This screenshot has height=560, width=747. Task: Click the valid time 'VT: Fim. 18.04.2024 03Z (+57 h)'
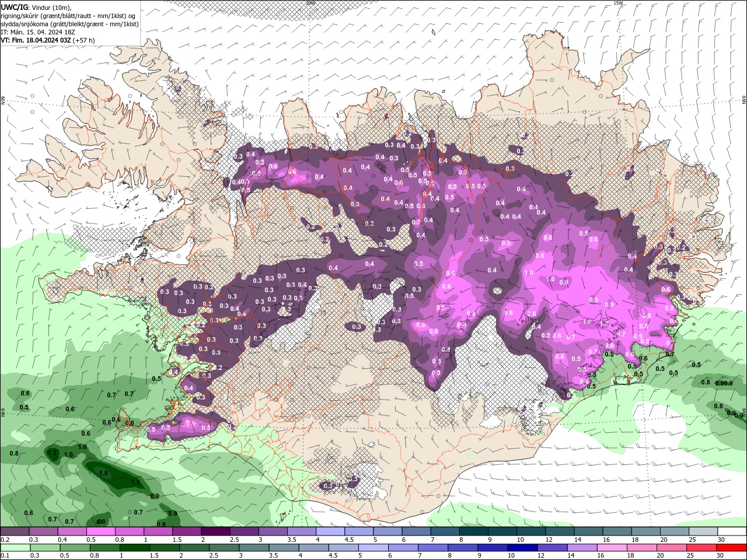pos(47,40)
